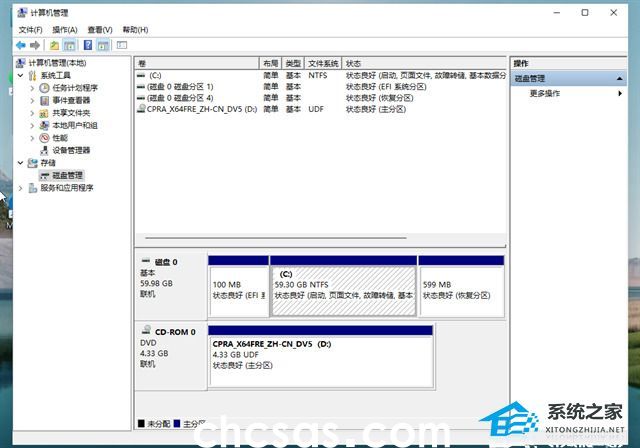This screenshot has width=640, height=448.
Task: Select the (磁盘 0 磁盘分区 4) row
Action: click(320, 98)
